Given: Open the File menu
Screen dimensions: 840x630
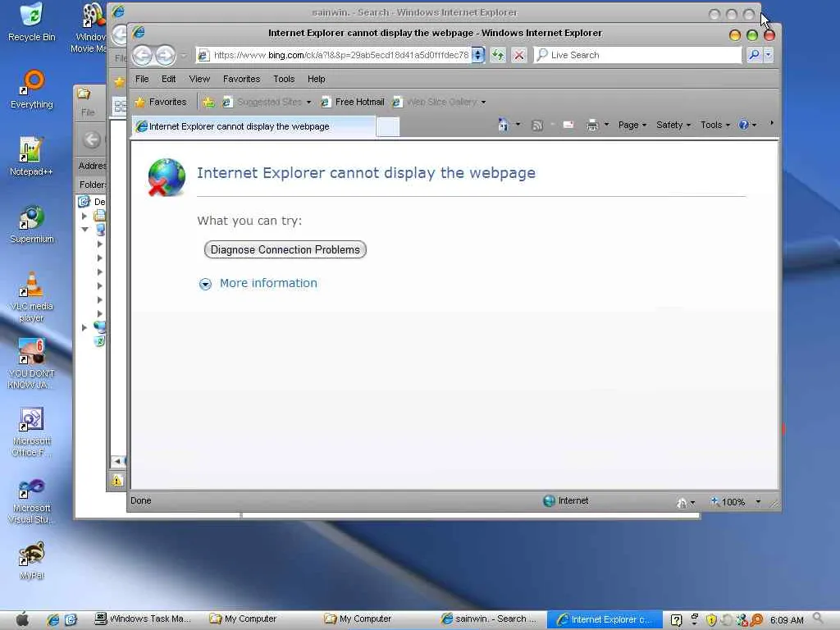Looking at the screenshot, I should (142, 79).
